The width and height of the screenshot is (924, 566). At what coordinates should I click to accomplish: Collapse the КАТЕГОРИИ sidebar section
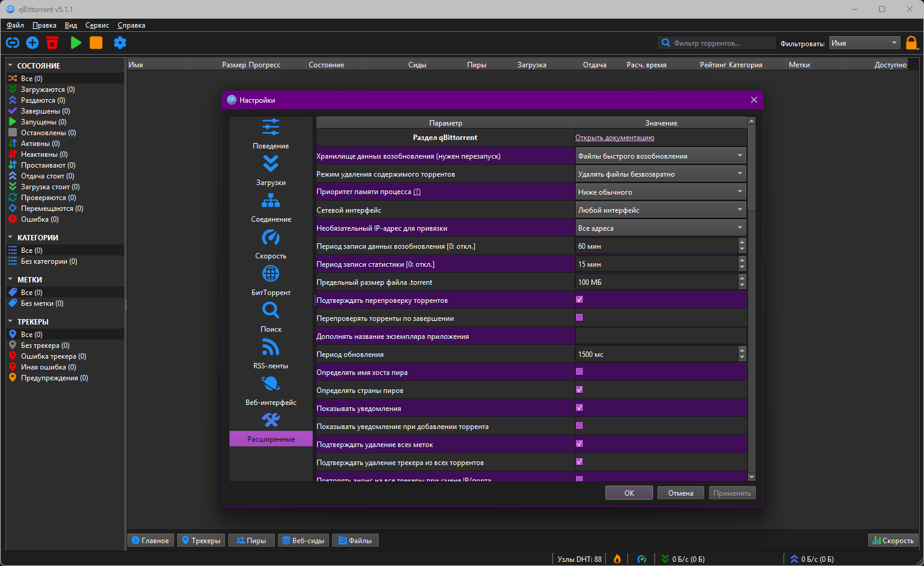[10, 237]
